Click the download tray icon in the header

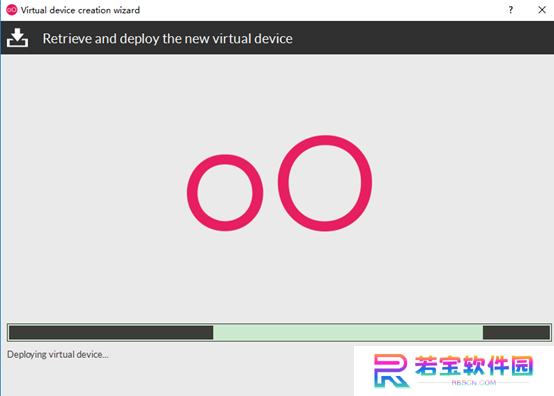(17, 38)
